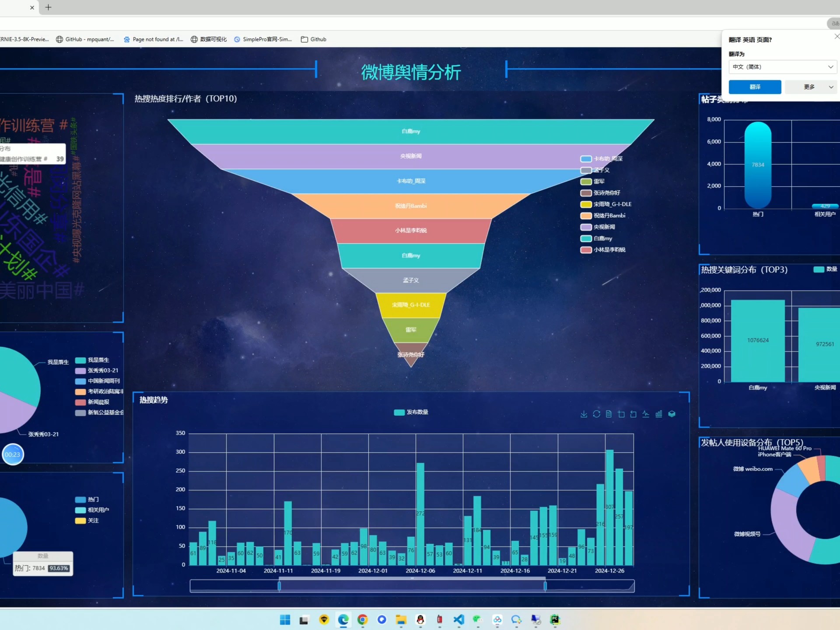Toggle 热门 legend in post type pie
Viewport: 840px width, 630px height.
click(x=87, y=500)
